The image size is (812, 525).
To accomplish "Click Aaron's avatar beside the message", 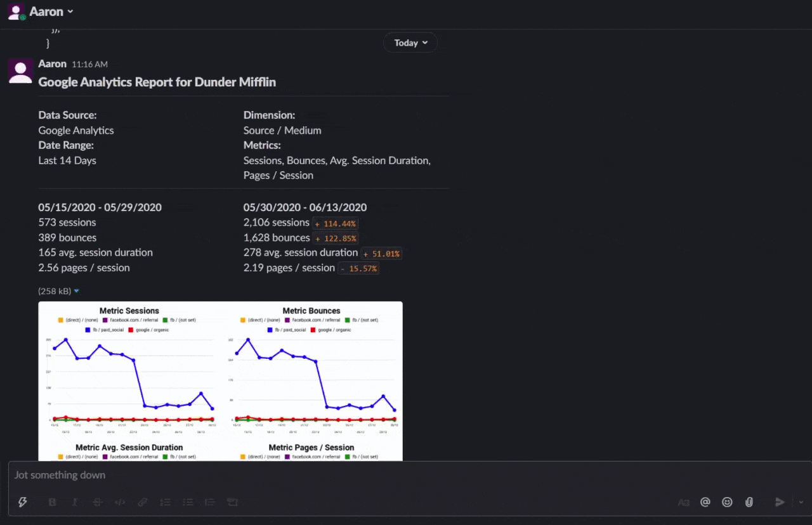I will pyautogui.click(x=20, y=70).
